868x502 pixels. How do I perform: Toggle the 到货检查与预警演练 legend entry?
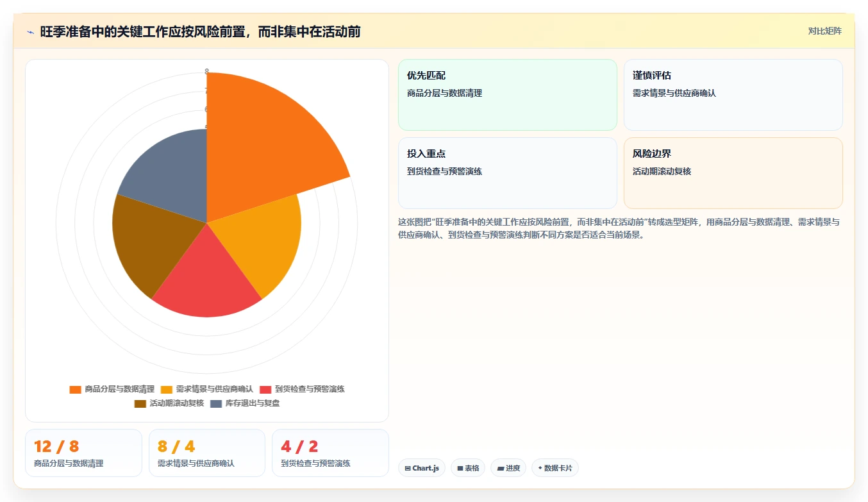pyautogui.click(x=301, y=389)
